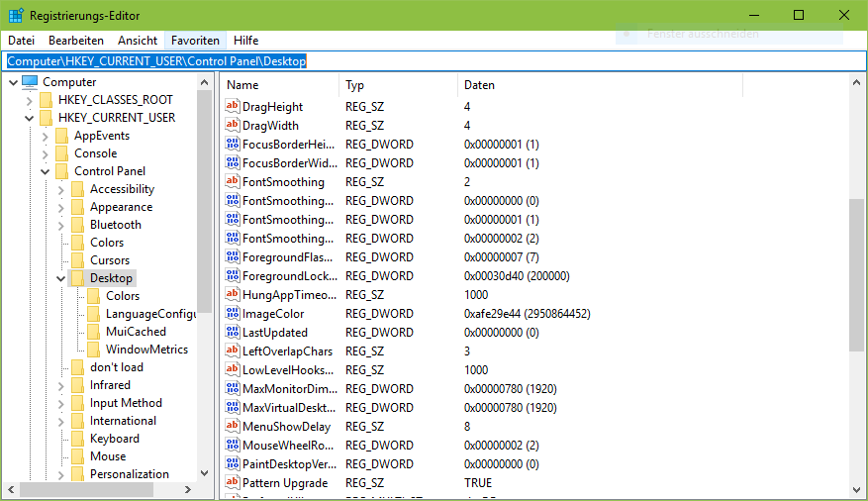The width and height of the screenshot is (868, 501).
Task: Open the Favoriten menu
Action: coord(195,41)
